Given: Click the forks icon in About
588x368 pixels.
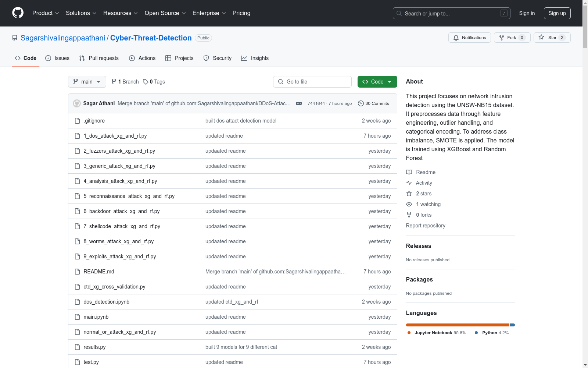Looking at the screenshot, I should (409, 215).
